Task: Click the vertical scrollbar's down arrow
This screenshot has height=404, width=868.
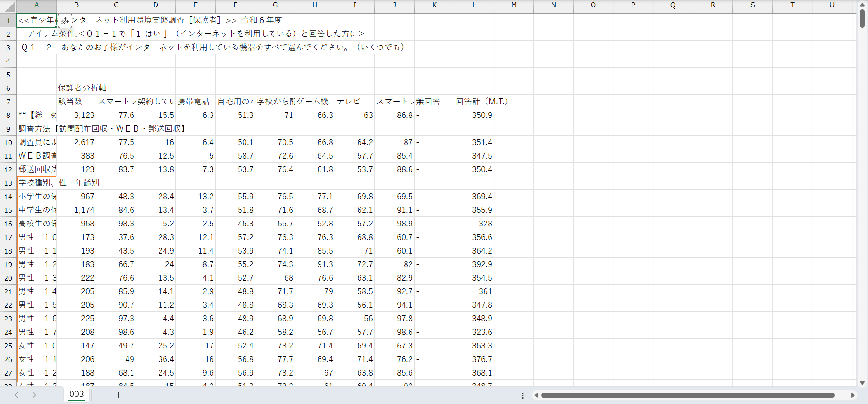Action: [862, 383]
